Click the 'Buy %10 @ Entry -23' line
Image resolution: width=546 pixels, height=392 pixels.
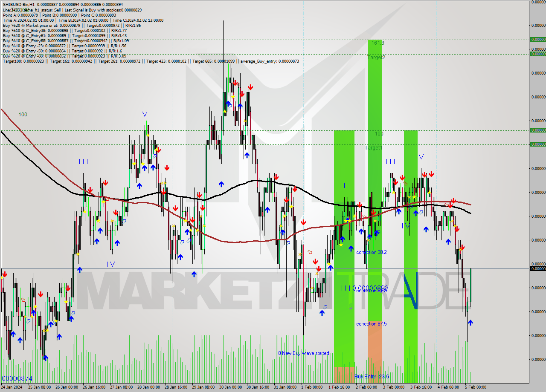pos(64,46)
